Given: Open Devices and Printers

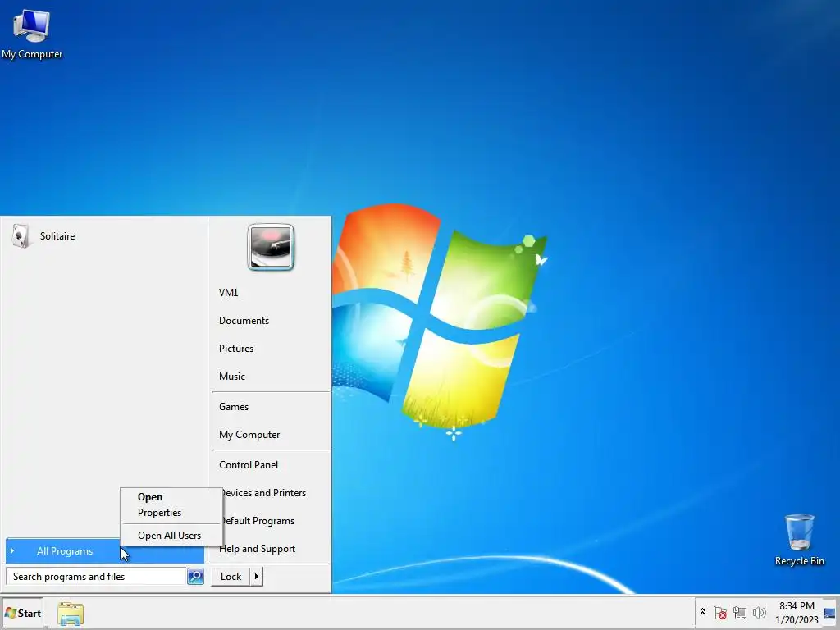Looking at the screenshot, I should [x=276, y=493].
